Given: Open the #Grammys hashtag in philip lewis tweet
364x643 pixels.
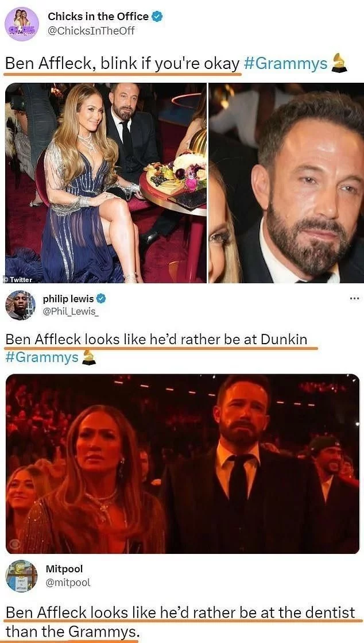Looking at the screenshot, I should click(x=42, y=357).
